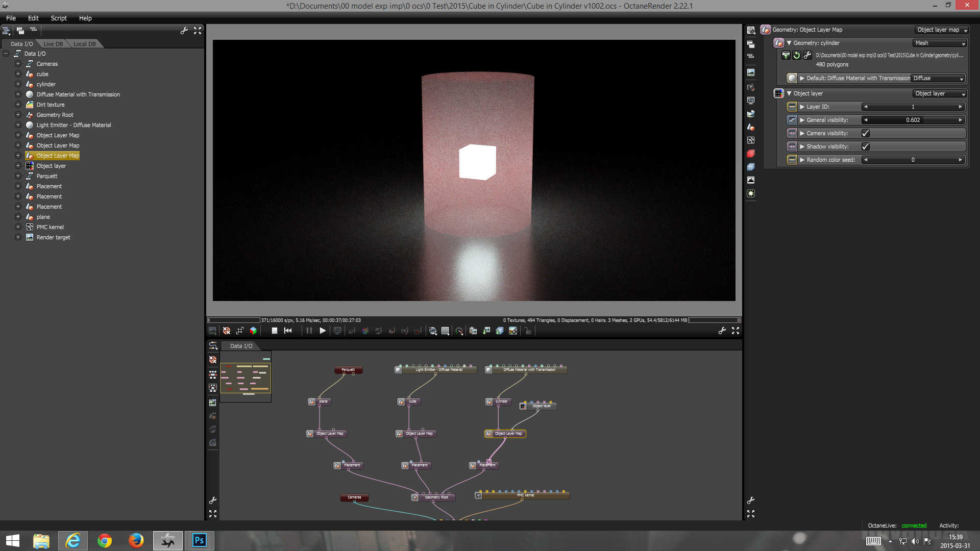Viewport: 980px width, 551px height.
Task: Click the lock viewport resolution icon
Action: 528,331
